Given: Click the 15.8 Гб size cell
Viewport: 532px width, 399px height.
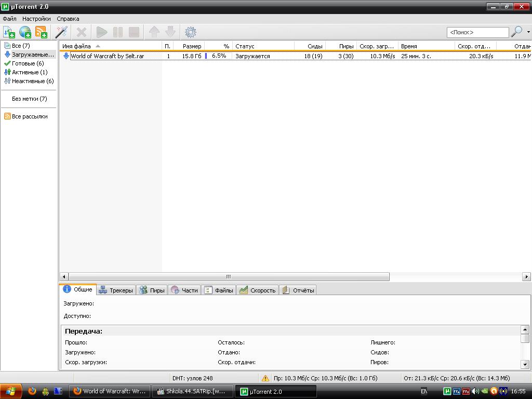Looking at the screenshot, I should (x=192, y=56).
